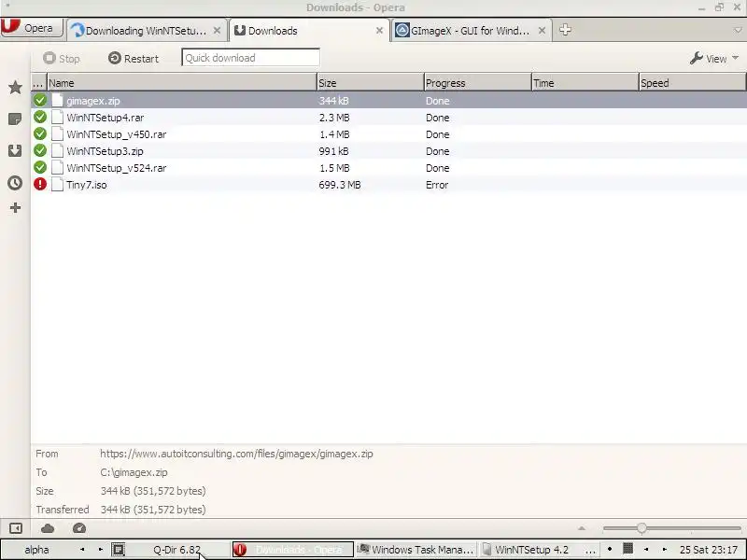Viewport: 747px width, 560px height.
Task: Sort downloads by Size column header
Action: 370,82
